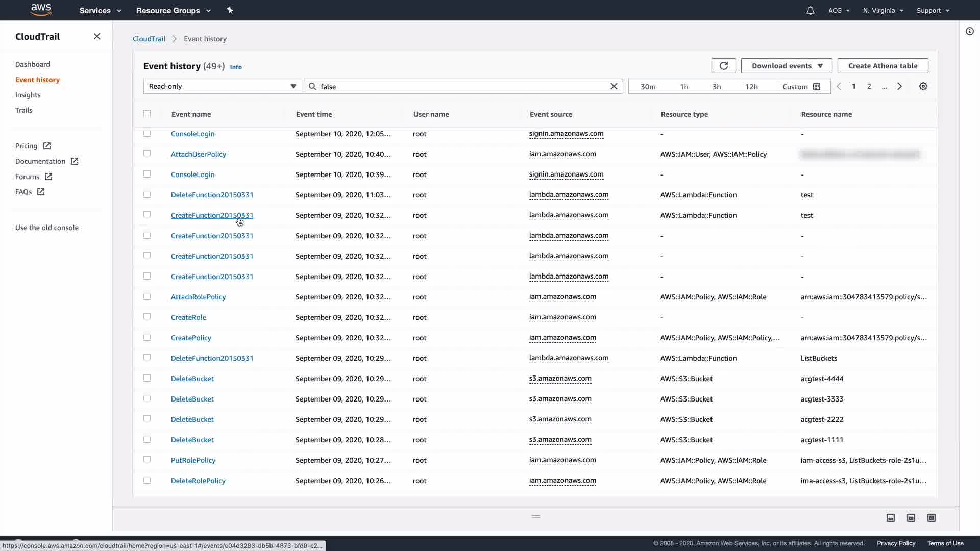Click Create Athena table button

coord(883,66)
